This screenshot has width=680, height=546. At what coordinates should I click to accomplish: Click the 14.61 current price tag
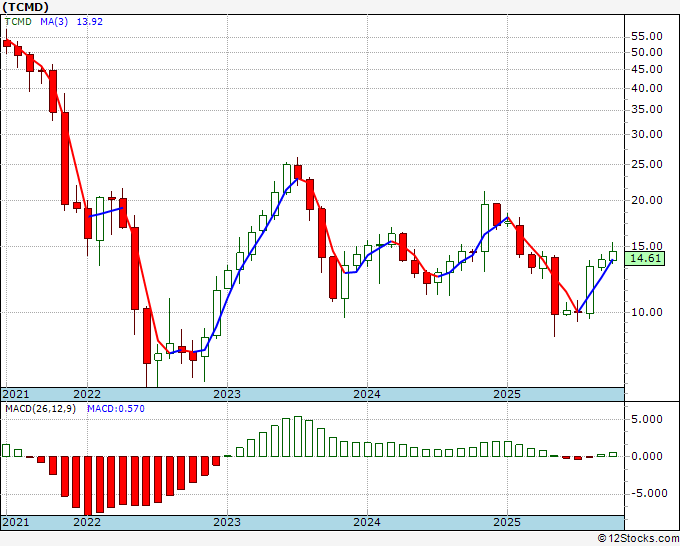pos(645,258)
